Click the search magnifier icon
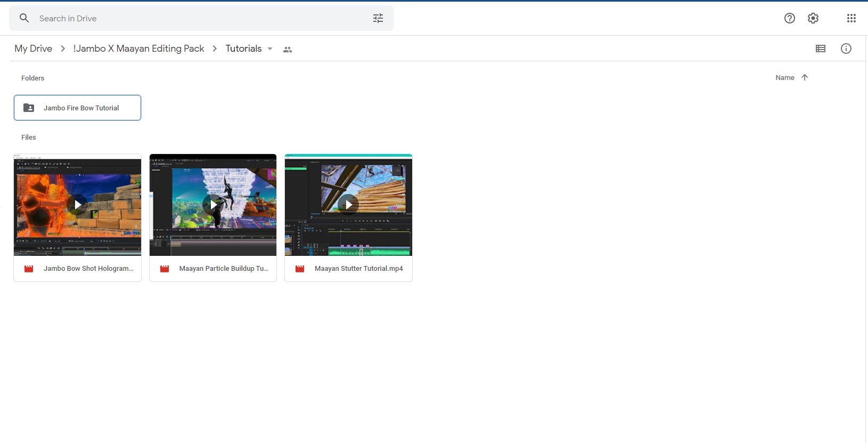This screenshot has height=443, width=868. point(24,18)
